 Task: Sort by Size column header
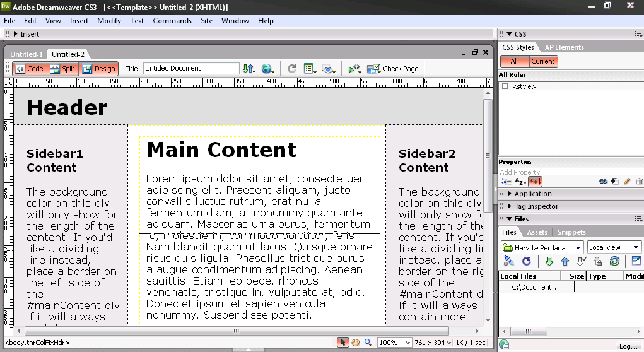coord(574,276)
